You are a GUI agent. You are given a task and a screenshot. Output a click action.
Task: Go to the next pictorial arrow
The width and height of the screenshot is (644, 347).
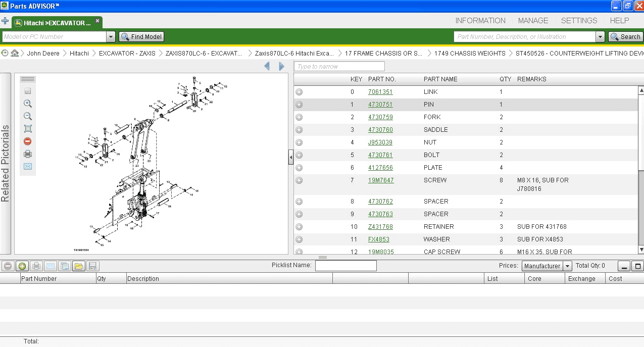(x=282, y=66)
